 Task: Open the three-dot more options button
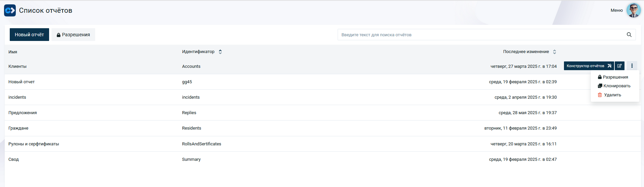(x=632, y=66)
